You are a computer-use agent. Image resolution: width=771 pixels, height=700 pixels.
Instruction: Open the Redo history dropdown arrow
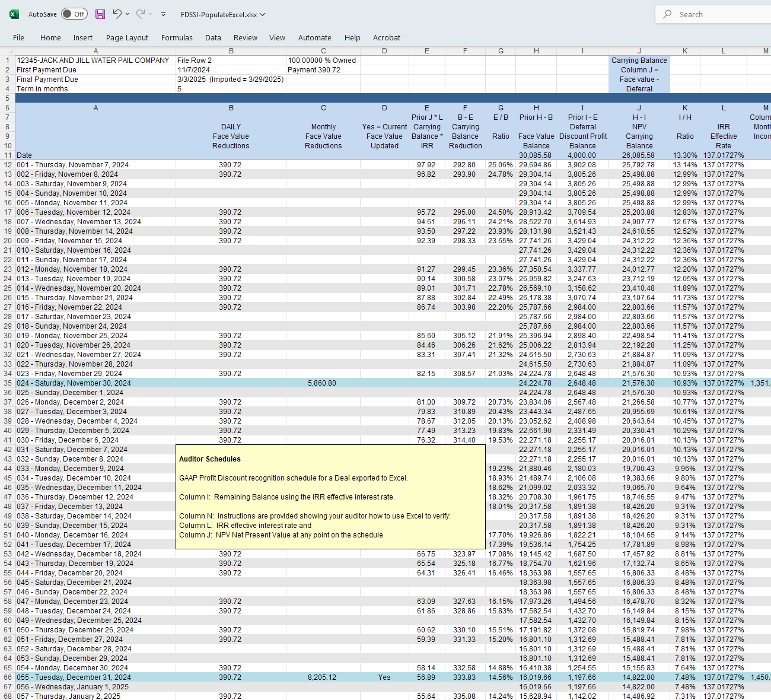click(x=151, y=14)
